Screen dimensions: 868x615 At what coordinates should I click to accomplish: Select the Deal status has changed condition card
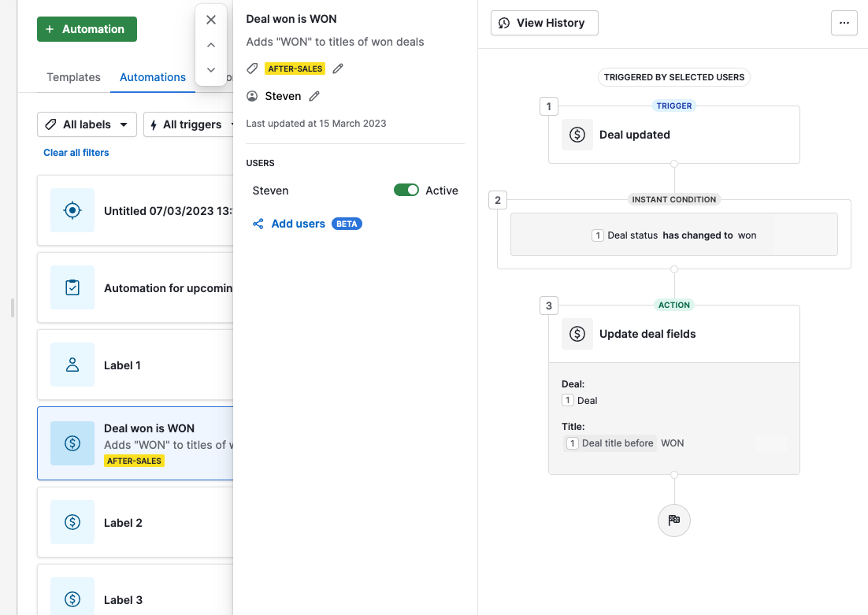point(673,234)
